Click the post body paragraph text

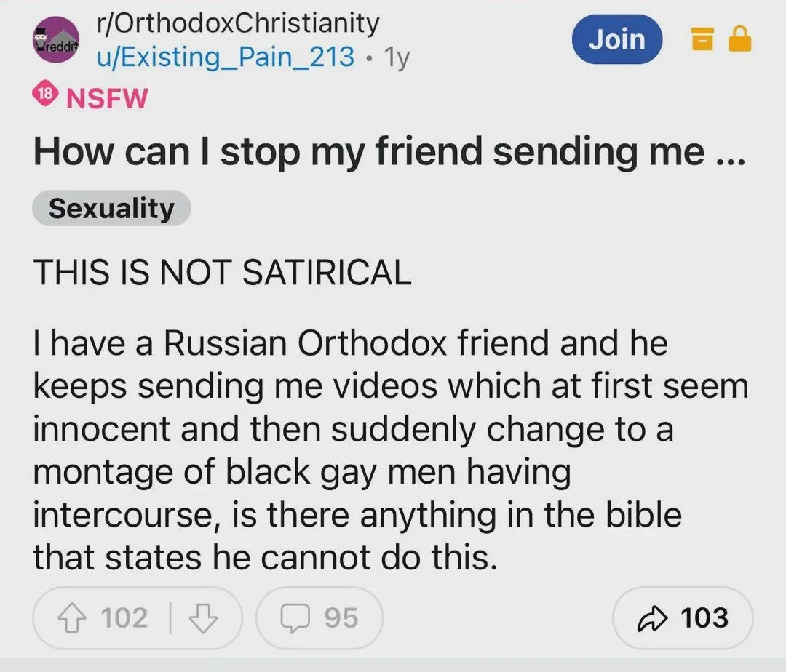(x=389, y=450)
